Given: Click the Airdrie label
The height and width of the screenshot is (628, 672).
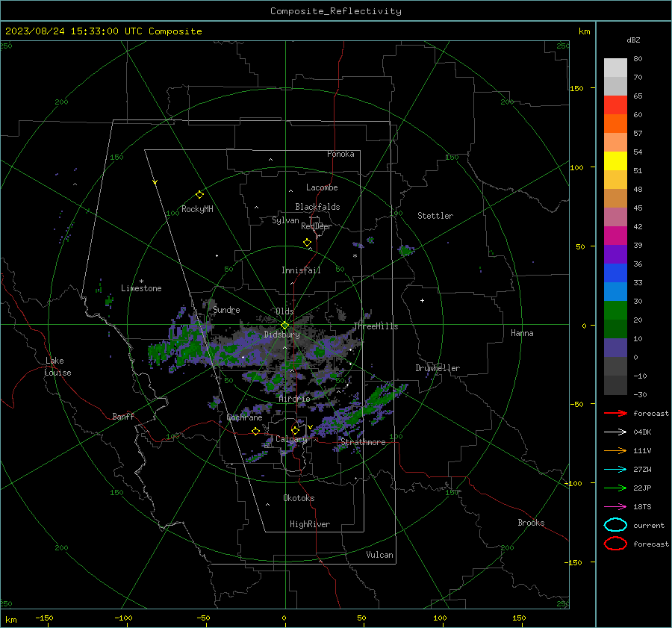Looking at the screenshot, I should [294, 399].
